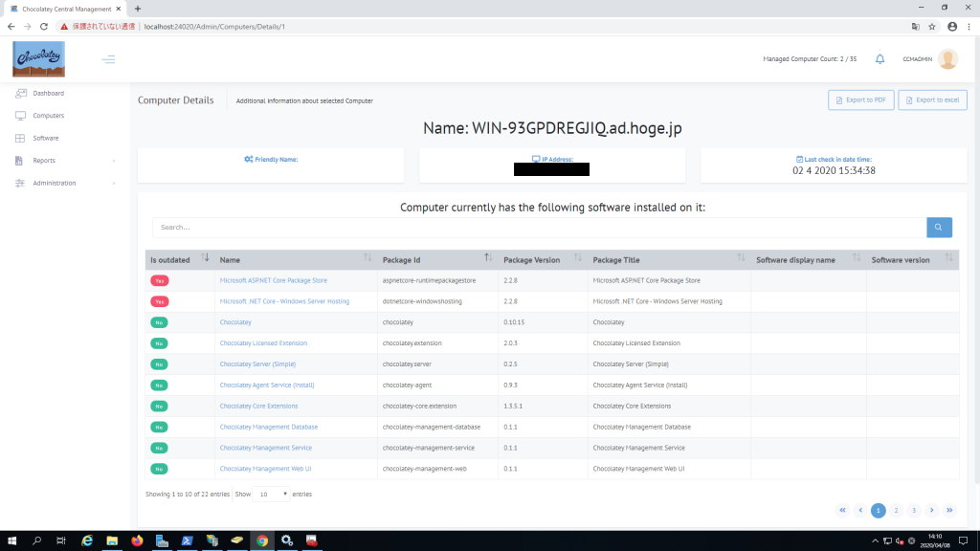
Task: Open PowerShell from the taskbar
Action: (x=187, y=540)
